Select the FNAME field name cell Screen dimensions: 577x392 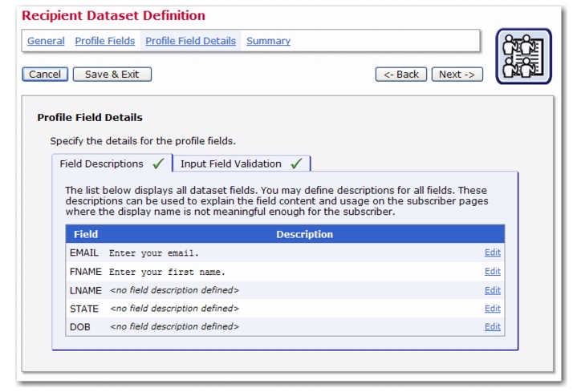click(x=85, y=272)
